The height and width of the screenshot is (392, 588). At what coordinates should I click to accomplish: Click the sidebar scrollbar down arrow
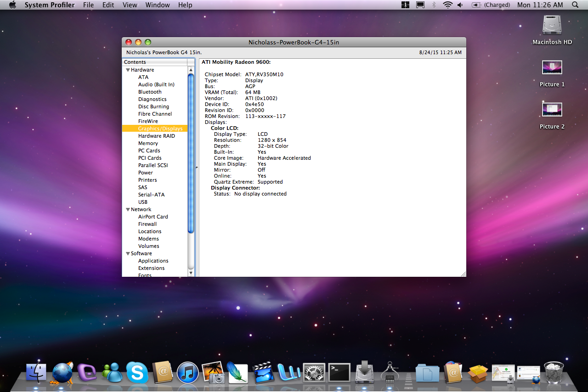[191, 273]
